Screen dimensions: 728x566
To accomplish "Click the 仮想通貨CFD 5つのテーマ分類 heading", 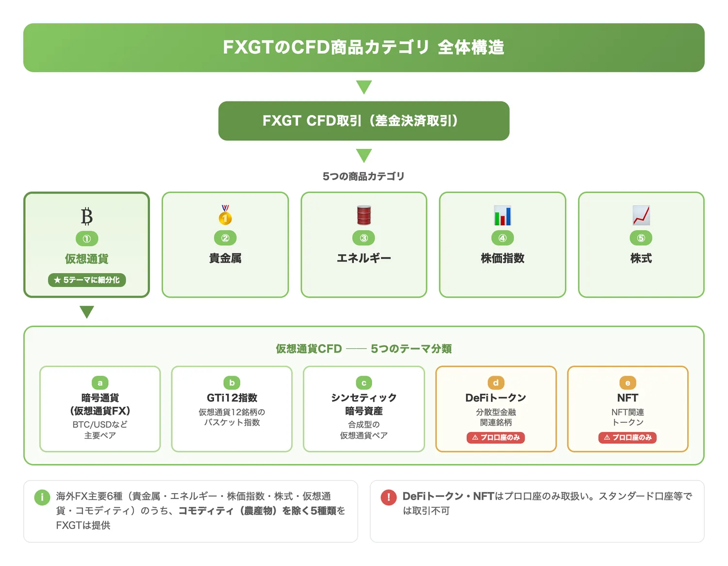I will 364,349.
